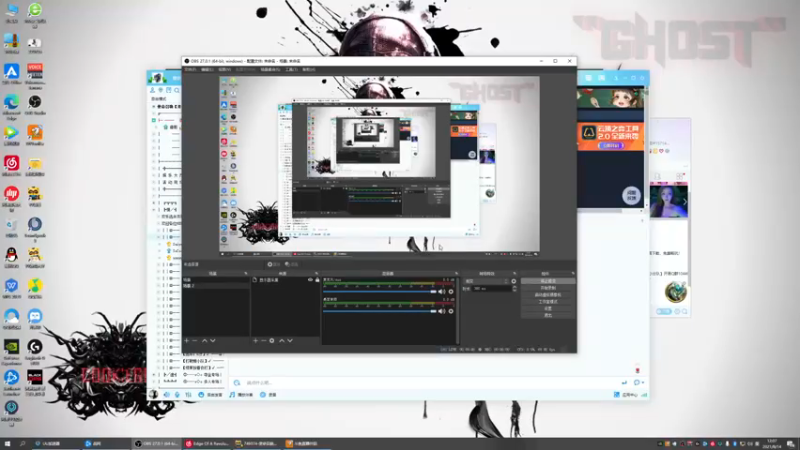The image size is (800, 450).
Task: Switch to OBS window from taskbar
Action: (157, 444)
